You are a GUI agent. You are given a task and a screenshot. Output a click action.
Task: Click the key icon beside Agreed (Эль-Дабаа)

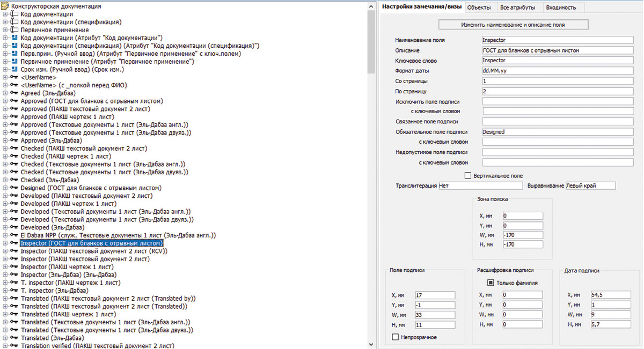point(14,93)
